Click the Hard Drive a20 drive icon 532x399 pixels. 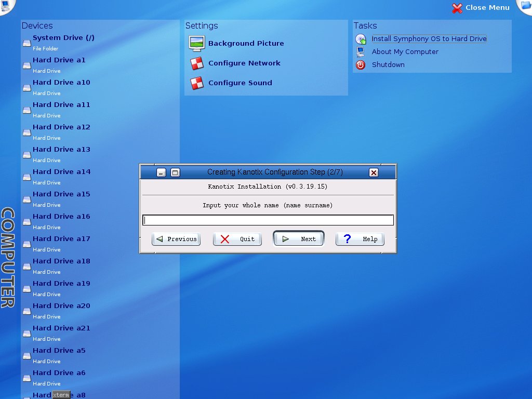(27, 312)
